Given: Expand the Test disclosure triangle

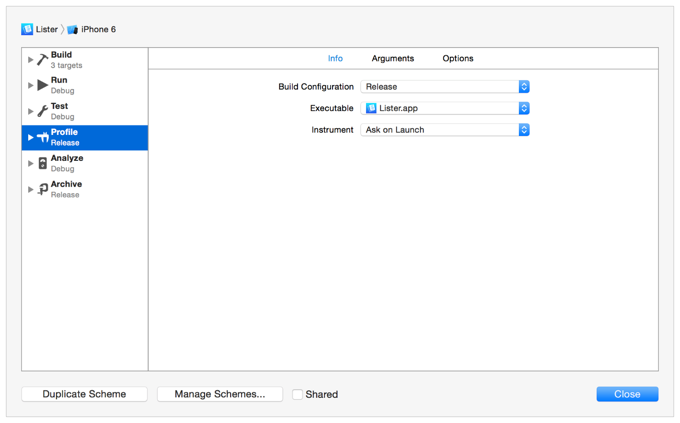Looking at the screenshot, I should pyautogui.click(x=30, y=111).
